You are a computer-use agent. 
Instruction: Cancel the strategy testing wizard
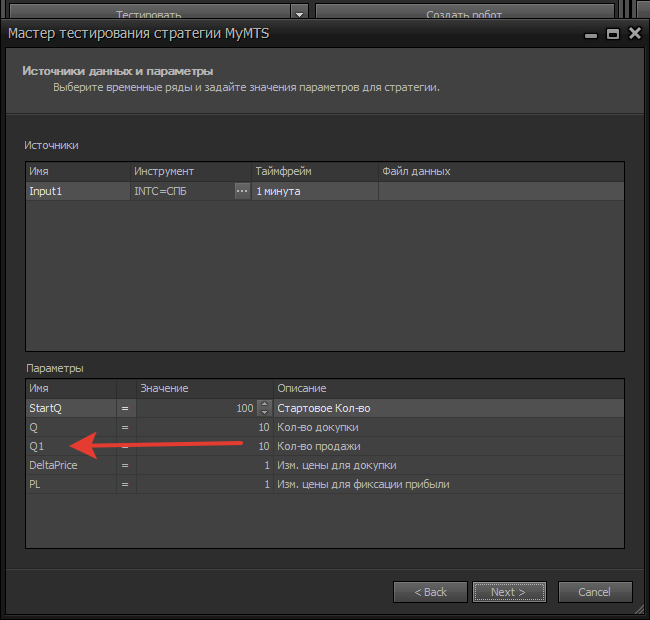pos(595,591)
